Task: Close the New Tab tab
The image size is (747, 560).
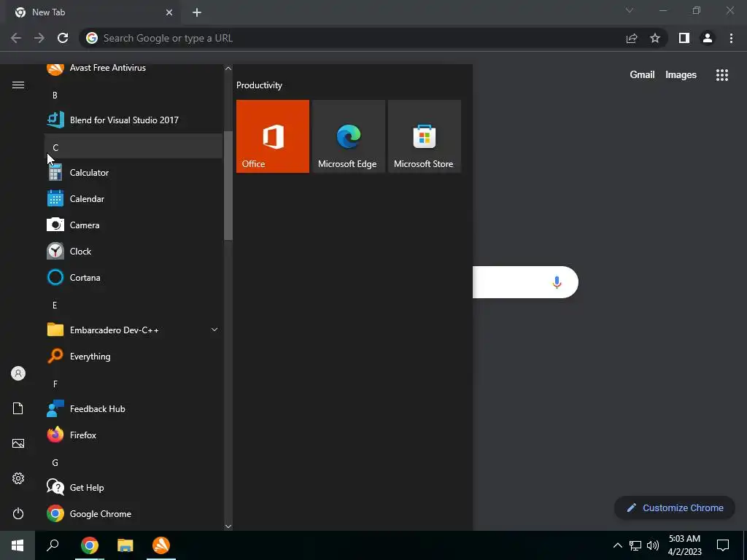Action: point(169,12)
